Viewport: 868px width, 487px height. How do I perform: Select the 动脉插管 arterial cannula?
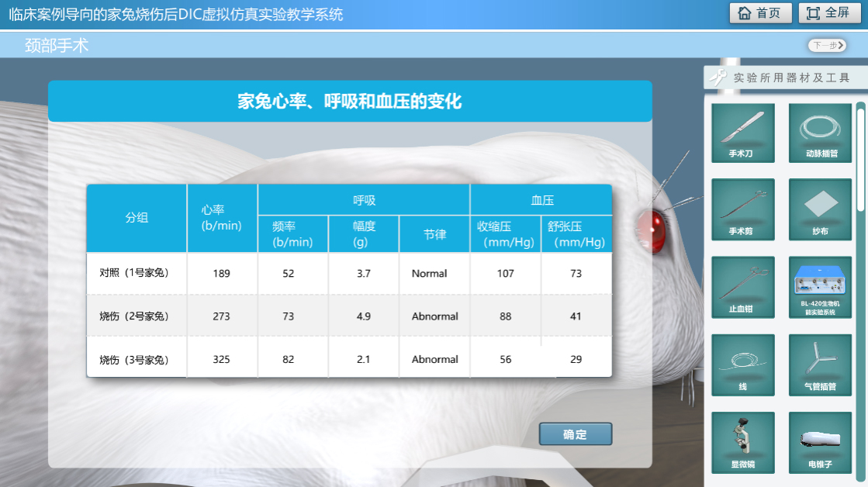[x=820, y=133]
